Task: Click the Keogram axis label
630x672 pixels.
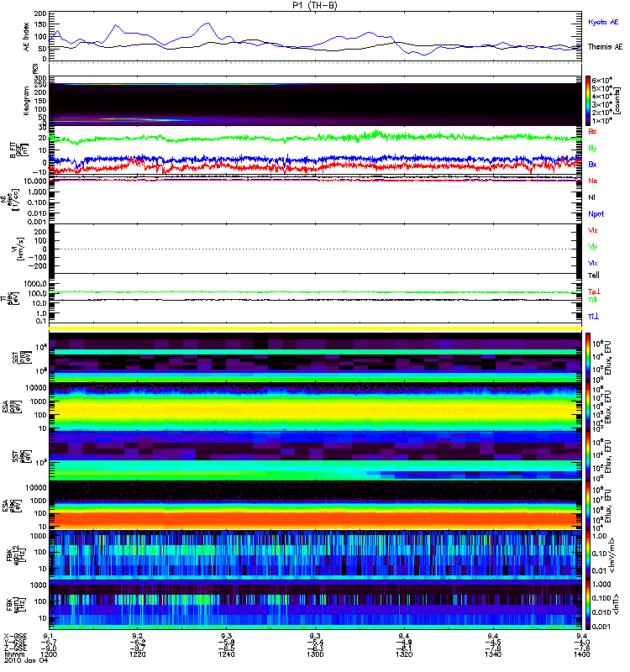Action: (x=26, y=101)
